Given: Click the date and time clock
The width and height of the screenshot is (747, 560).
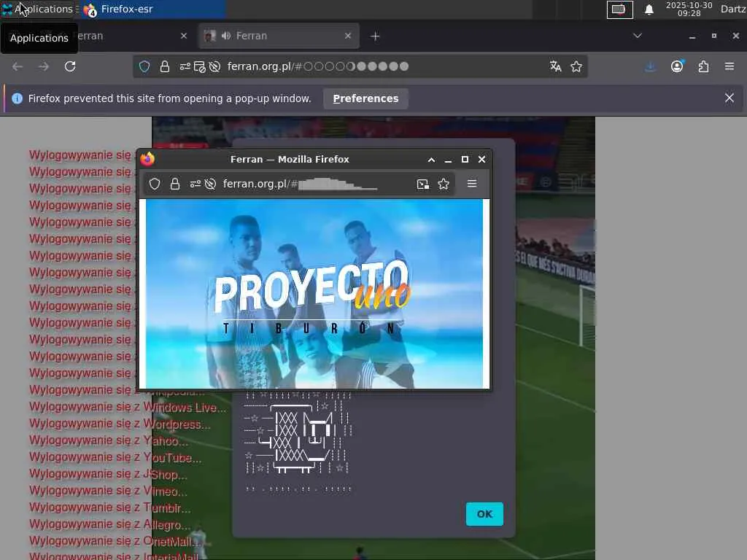Looking at the screenshot, I should pyautogui.click(x=689, y=9).
